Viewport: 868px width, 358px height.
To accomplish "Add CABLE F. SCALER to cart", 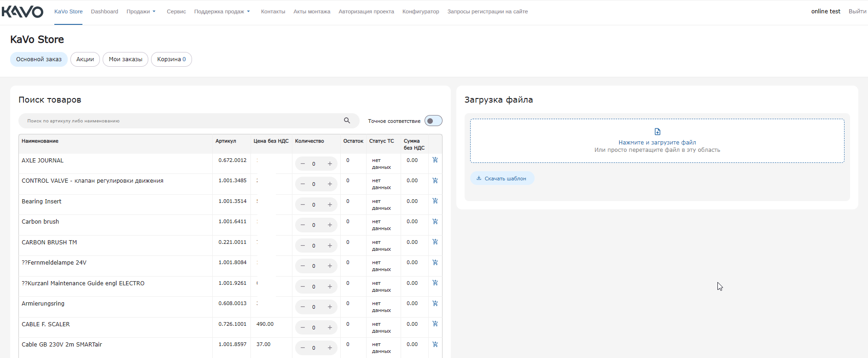I will click(435, 323).
